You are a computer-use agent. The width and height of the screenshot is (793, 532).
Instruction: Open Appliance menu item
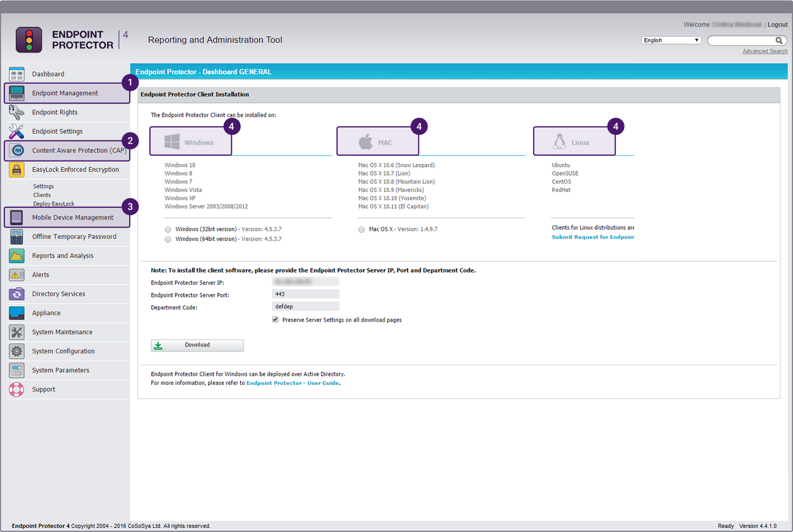46,313
